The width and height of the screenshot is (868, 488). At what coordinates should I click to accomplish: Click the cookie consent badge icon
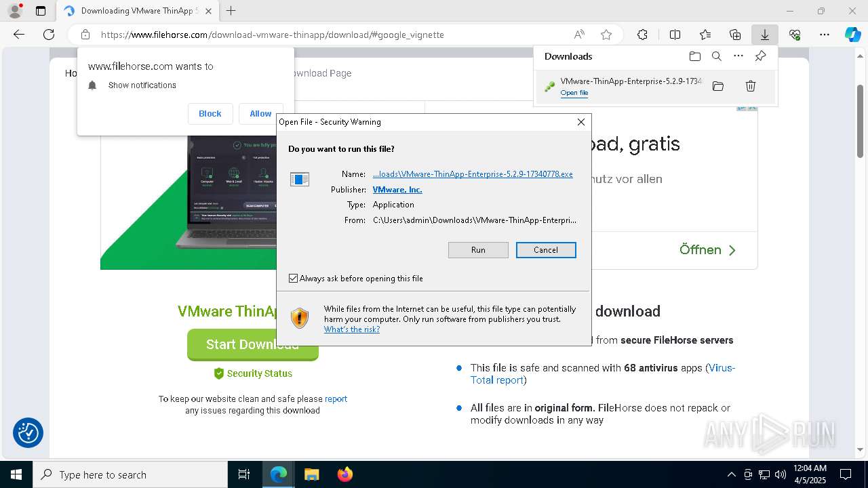point(28,432)
